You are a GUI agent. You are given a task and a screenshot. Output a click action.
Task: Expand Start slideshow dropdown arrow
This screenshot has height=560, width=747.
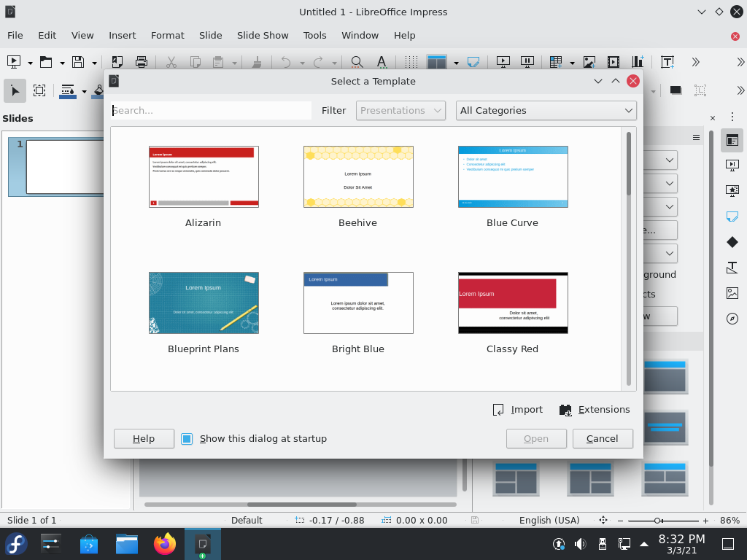pos(30,63)
